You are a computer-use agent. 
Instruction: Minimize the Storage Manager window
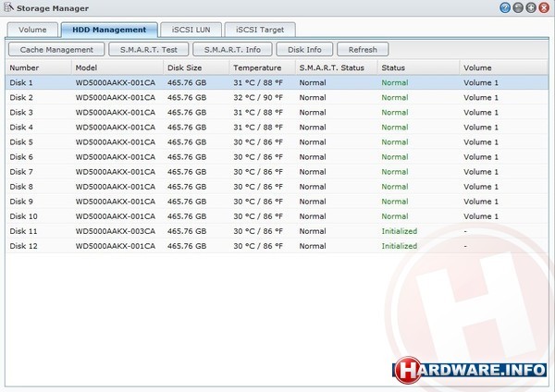pos(518,7)
